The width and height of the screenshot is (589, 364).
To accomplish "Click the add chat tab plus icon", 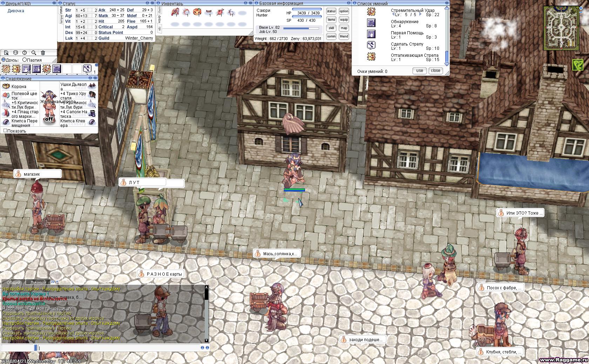I will (57, 282).
